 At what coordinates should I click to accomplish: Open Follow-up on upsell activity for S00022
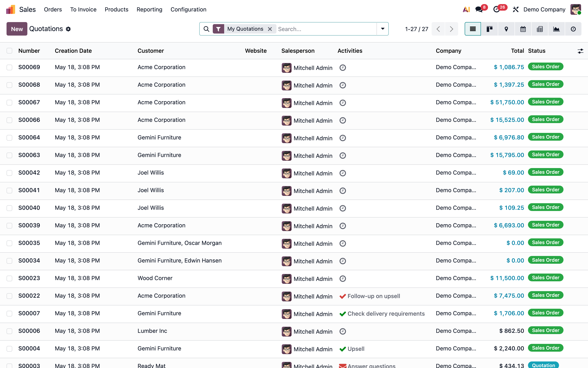(x=370, y=296)
